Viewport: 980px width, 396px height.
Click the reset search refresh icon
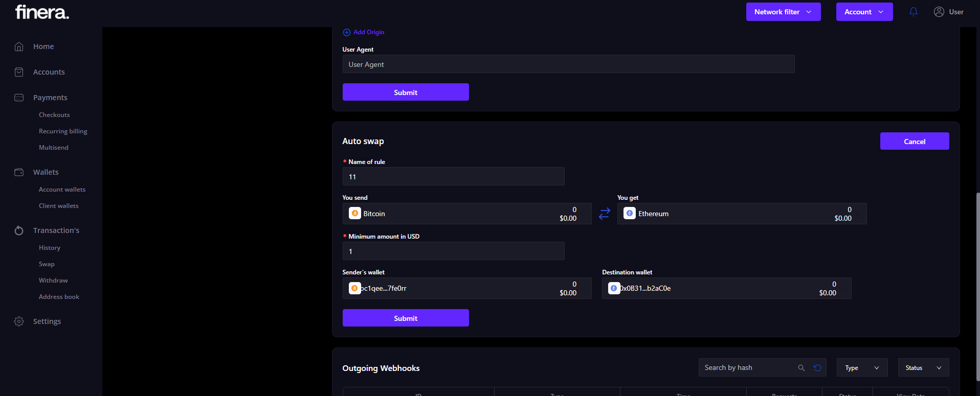click(817, 368)
